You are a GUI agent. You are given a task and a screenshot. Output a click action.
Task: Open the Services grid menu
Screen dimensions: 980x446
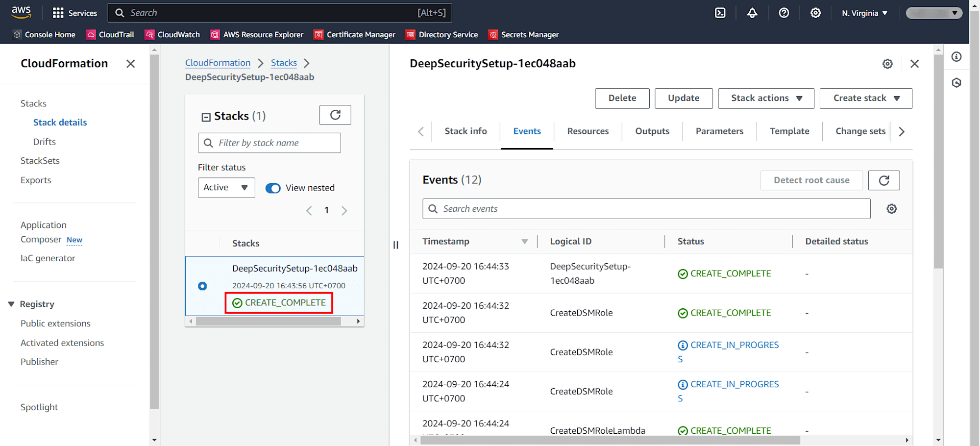click(74, 13)
